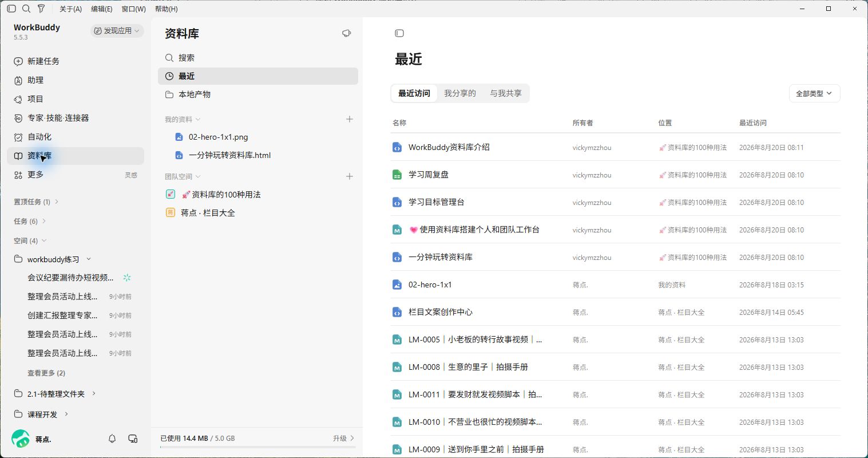
Task: Open 本地产物 folder in library
Action: [x=258, y=94]
